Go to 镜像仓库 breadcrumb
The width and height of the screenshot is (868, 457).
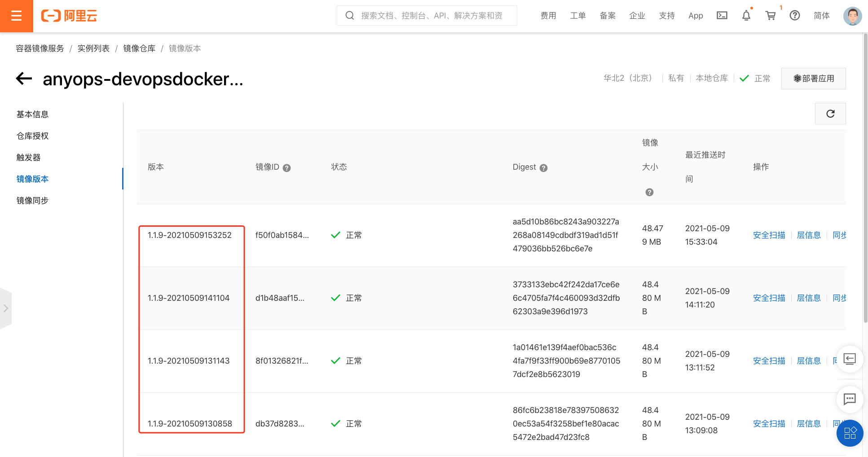coord(139,48)
